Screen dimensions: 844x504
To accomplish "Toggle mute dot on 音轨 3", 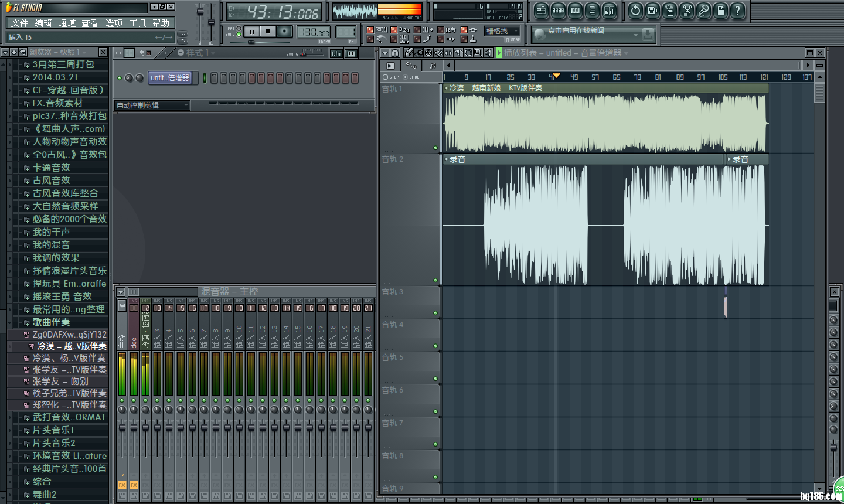I will pyautogui.click(x=435, y=313).
